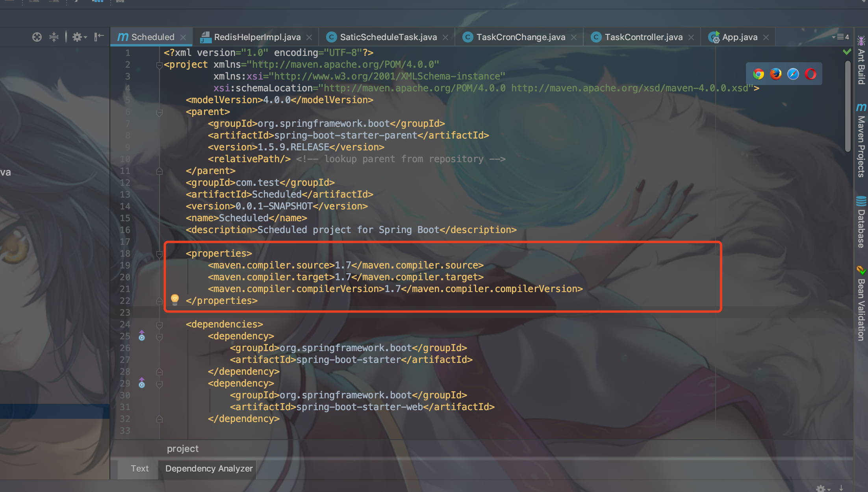Collapse the dependencies tag fold marker
868x492 pixels.
click(160, 325)
